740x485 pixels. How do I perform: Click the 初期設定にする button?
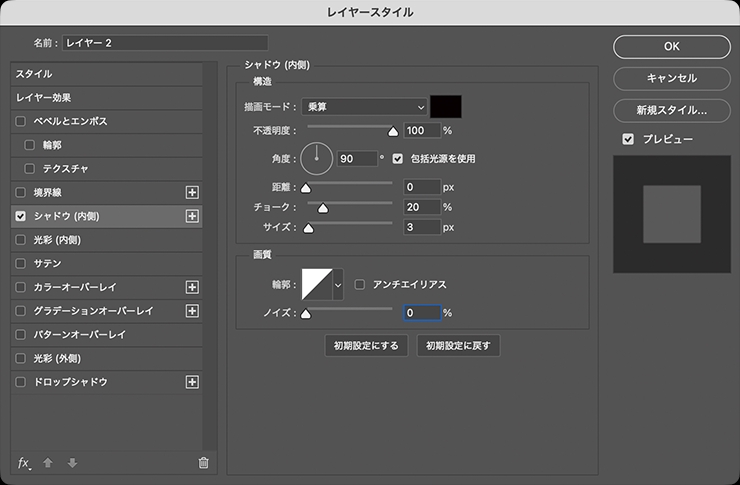pos(366,346)
